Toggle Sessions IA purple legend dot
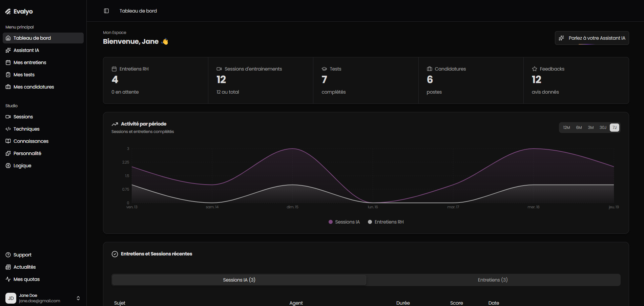 331,222
